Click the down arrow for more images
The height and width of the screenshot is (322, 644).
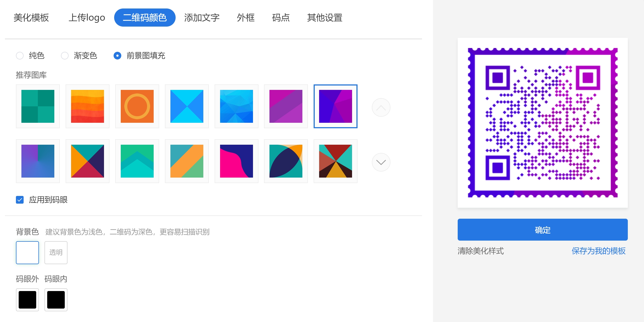pos(381,162)
